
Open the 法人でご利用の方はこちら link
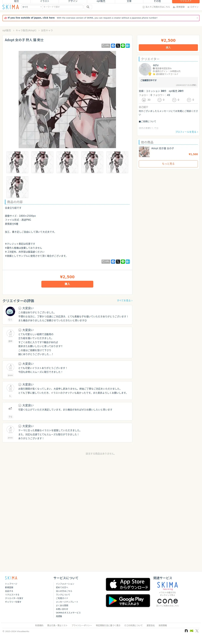(x=156, y=7)
